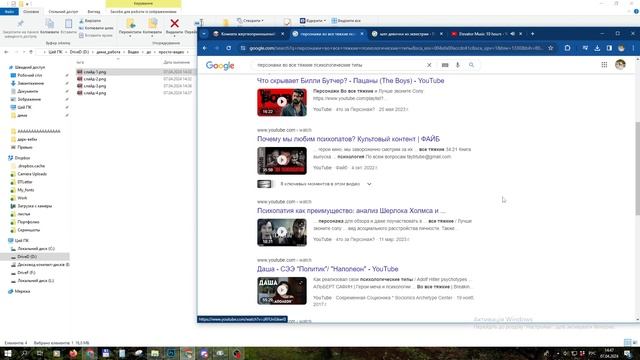Open the Create item dropdown in Explorer ribbon
Image resolution: width=640 pixels, height=360 pixels.
(x=251, y=20)
